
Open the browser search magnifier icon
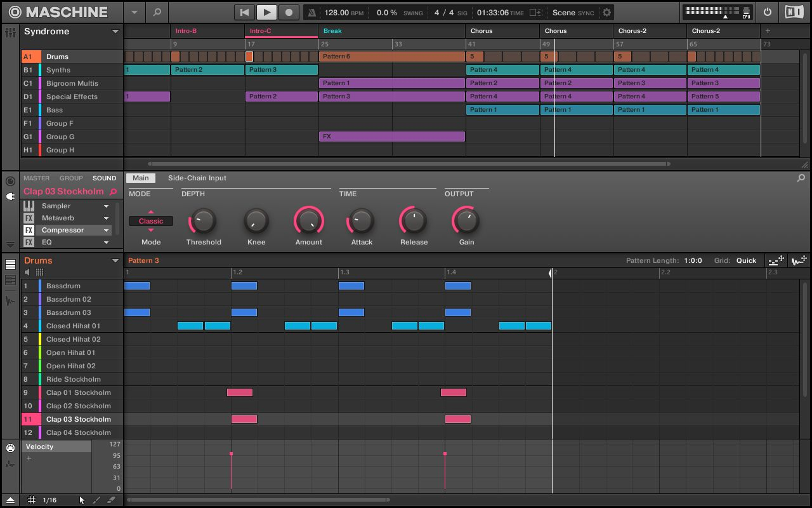pos(157,12)
